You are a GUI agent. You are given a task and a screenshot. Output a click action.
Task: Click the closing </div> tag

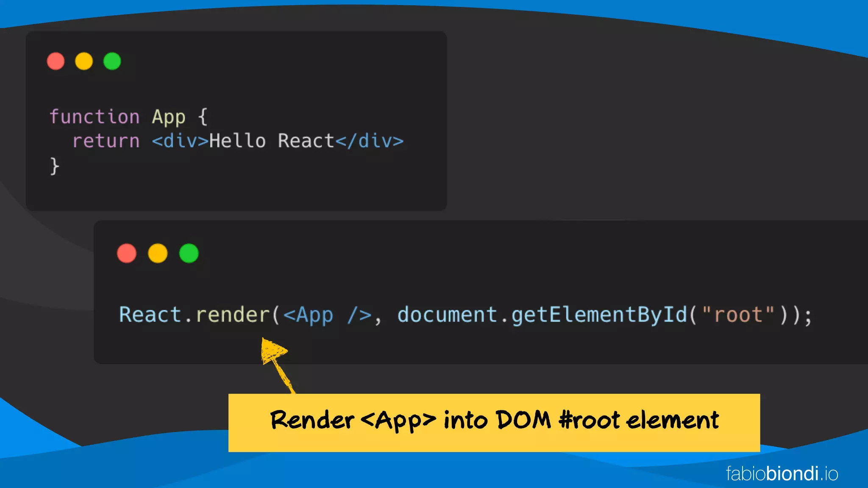pyautogui.click(x=369, y=141)
